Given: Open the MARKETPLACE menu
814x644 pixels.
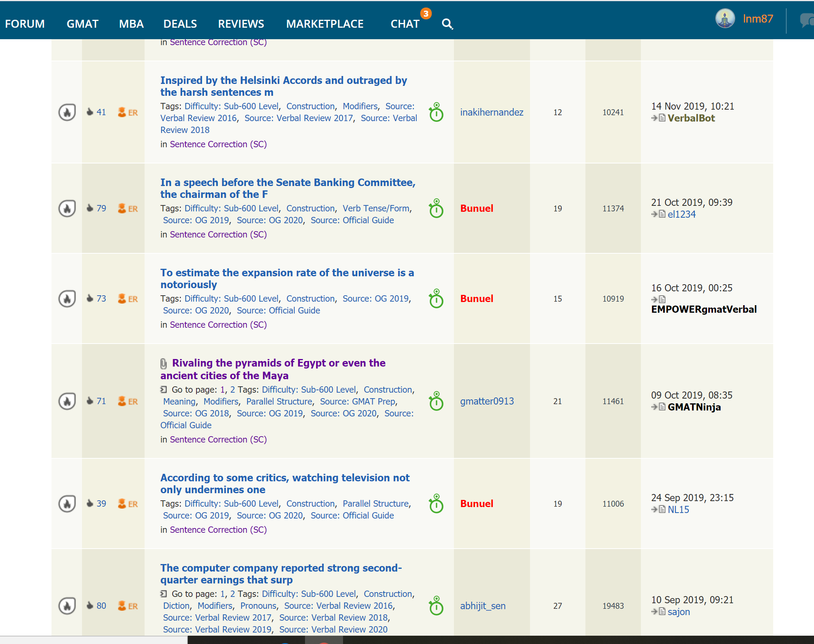Looking at the screenshot, I should tap(325, 24).
